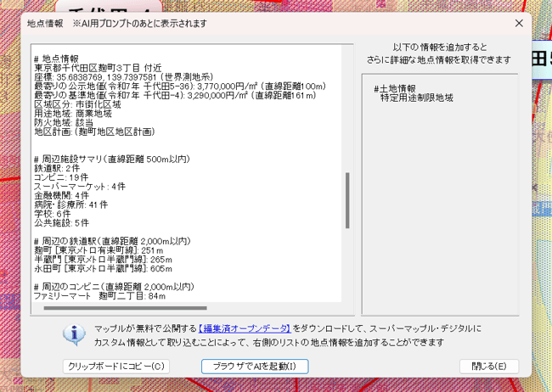This screenshot has width=552, height=392.
Task: Click the 病院・診療所: 41件 line
Action: pos(71,204)
